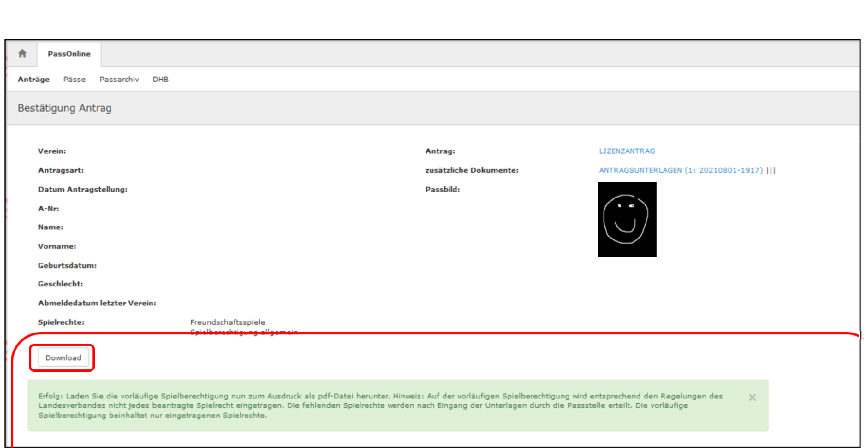Dismiss the green success message
868x448 pixels.
pos(752,398)
